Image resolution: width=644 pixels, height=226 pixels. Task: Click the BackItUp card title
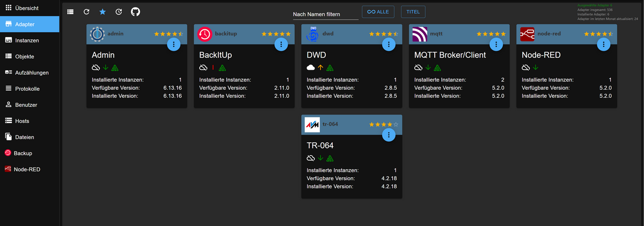pyautogui.click(x=216, y=55)
